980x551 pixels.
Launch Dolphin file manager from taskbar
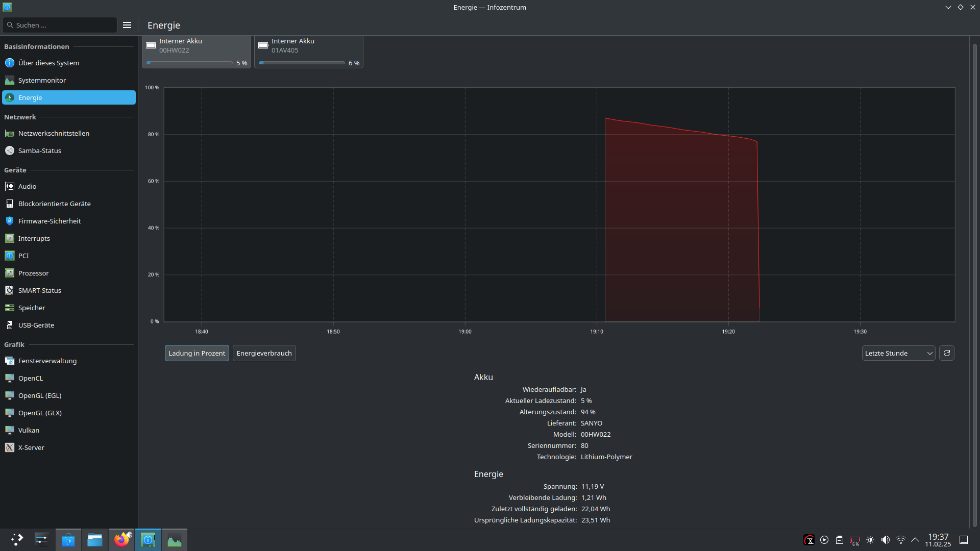point(95,540)
